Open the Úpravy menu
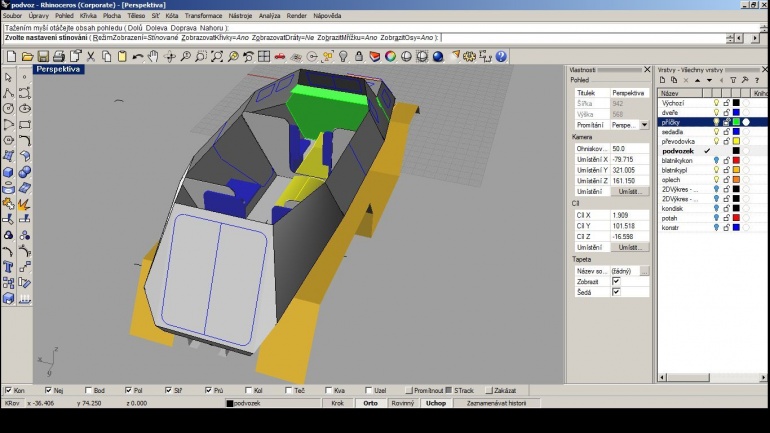Image resolution: width=770 pixels, height=433 pixels. click(x=38, y=16)
